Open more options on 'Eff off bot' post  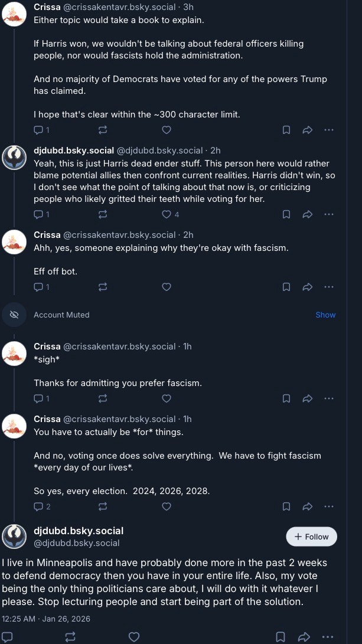tap(329, 287)
